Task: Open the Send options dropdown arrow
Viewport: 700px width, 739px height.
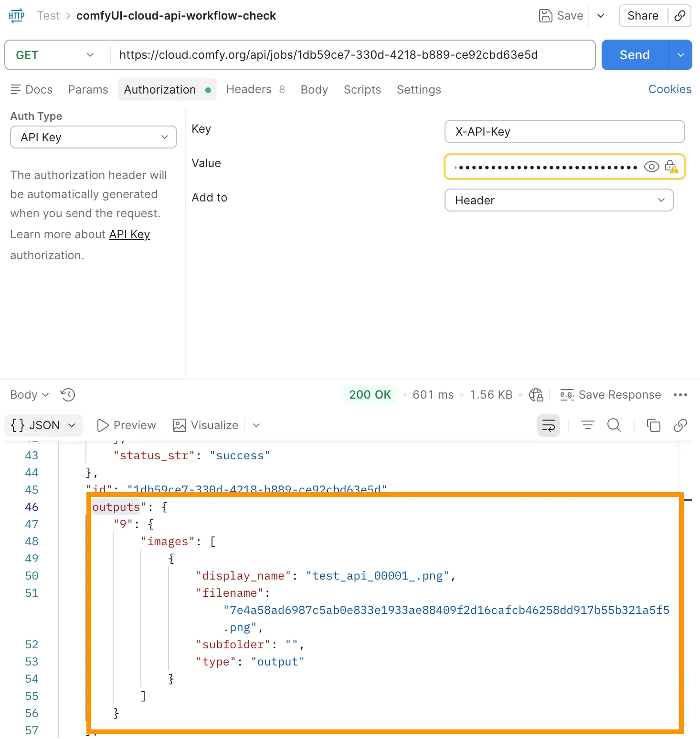Action: 681,55
